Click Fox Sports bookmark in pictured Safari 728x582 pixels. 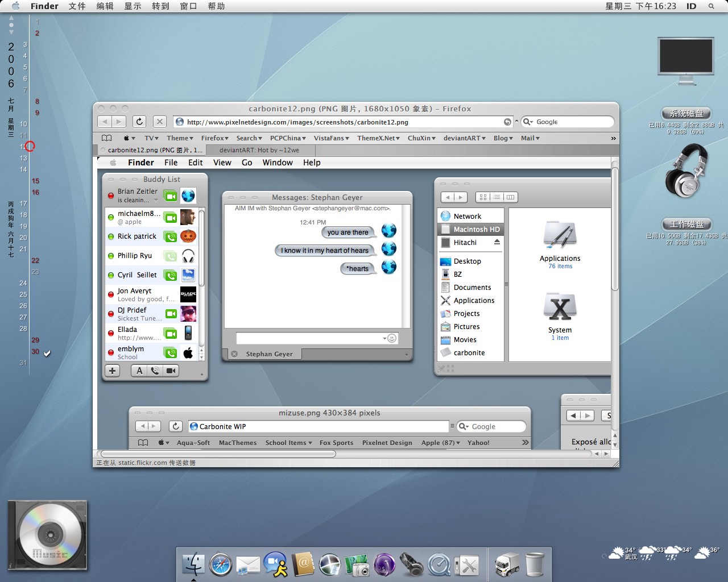[336, 443]
